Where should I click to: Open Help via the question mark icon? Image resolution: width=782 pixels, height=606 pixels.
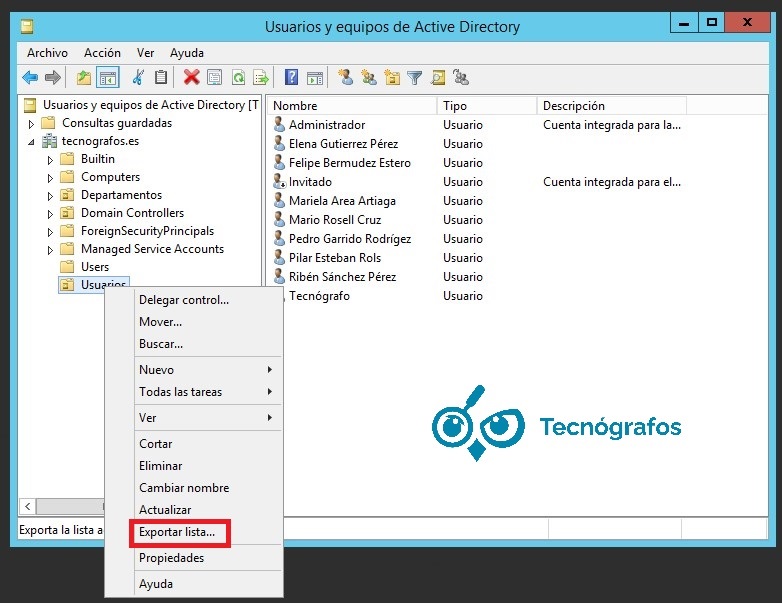tap(291, 77)
